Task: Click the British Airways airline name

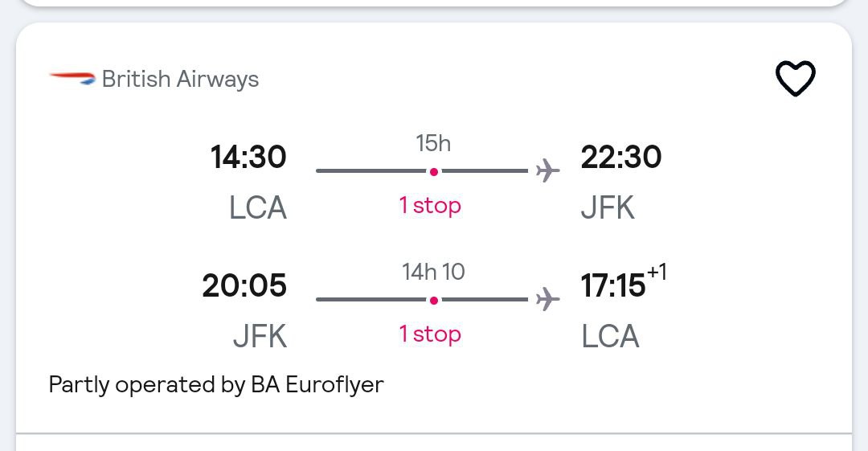Action: click(181, 80)
